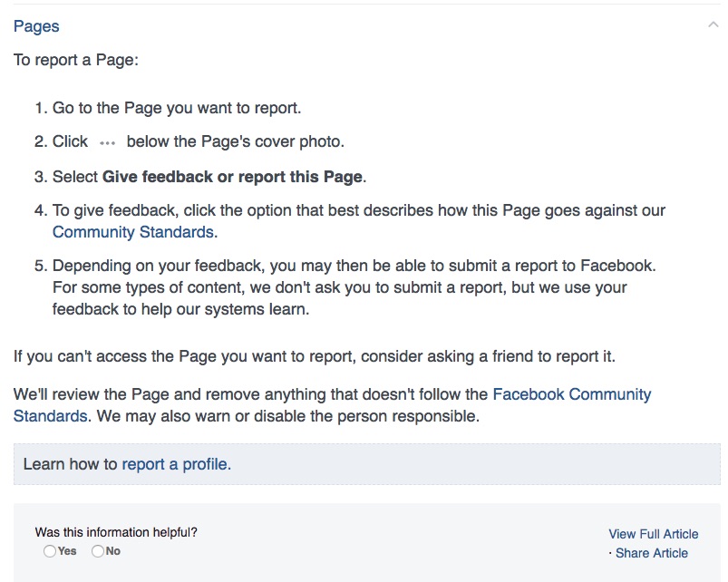Click View Full Article link

pyautogui.click(x=654, y=534)
